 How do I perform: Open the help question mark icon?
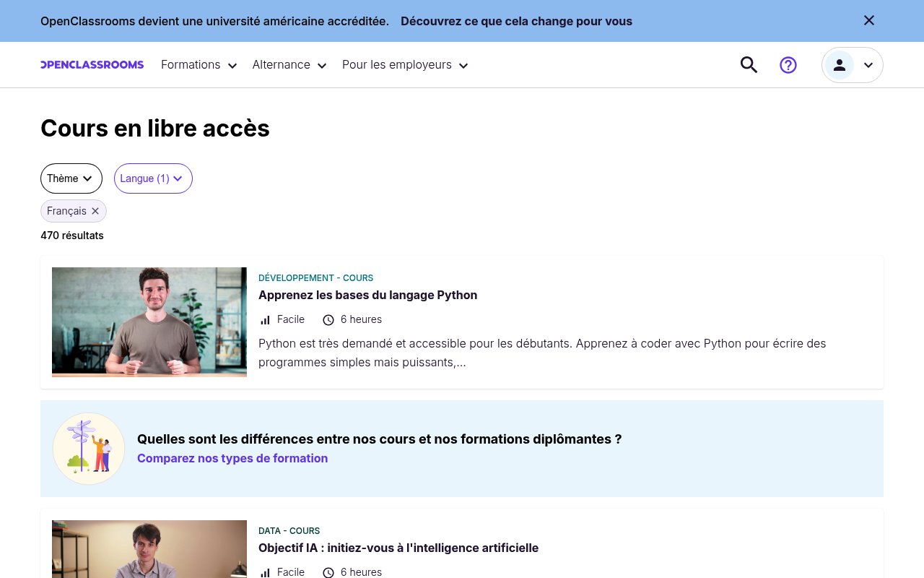coord(788,65)
